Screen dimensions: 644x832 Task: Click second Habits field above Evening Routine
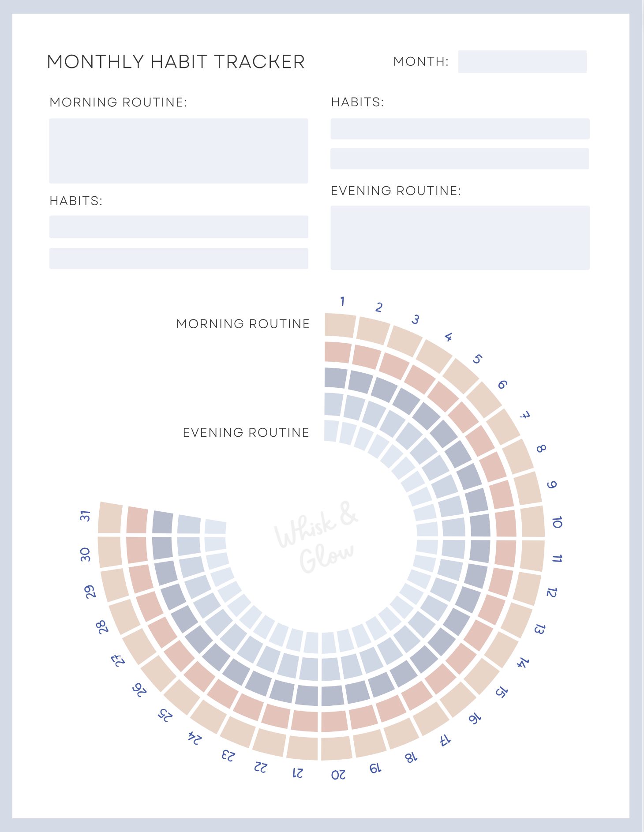460,159
